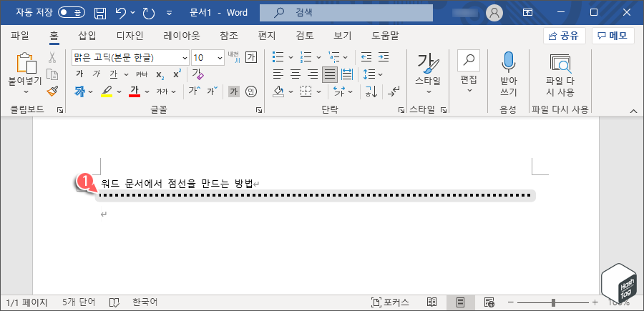Click the Numbering list icon
Screen dimensions: 644x311
306,57
